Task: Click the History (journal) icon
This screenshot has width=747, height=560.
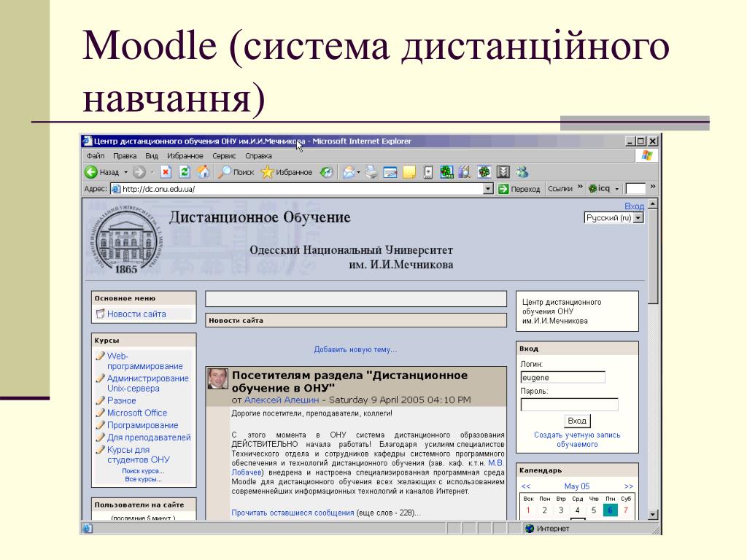Action: 326,172
